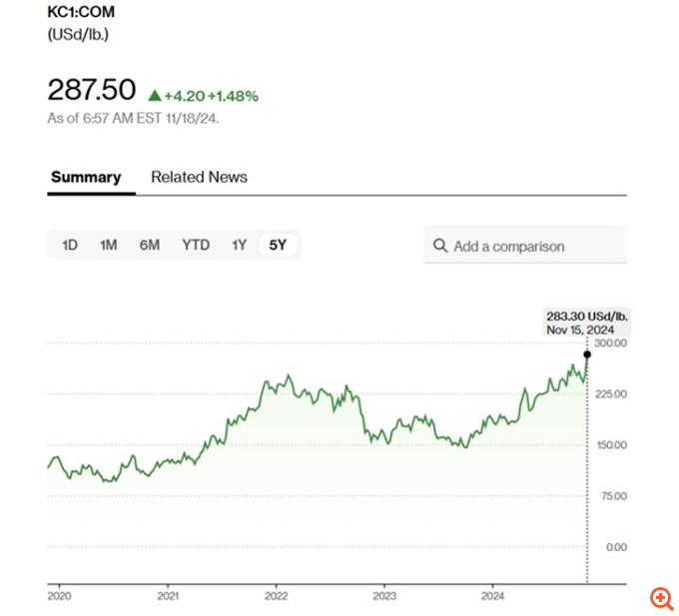The image size is (679, 616).
Task: Click the 300.00 price axis label
Action: coord(609,343)
